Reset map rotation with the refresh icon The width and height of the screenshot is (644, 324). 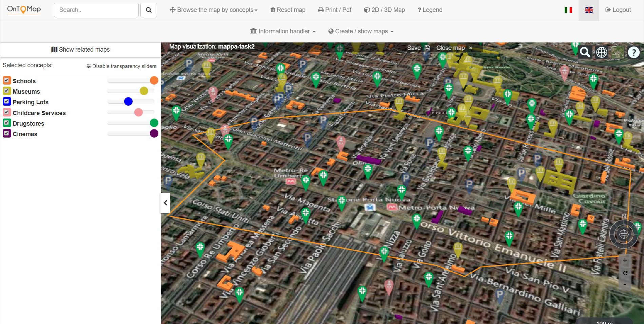[x=625, y=273]
